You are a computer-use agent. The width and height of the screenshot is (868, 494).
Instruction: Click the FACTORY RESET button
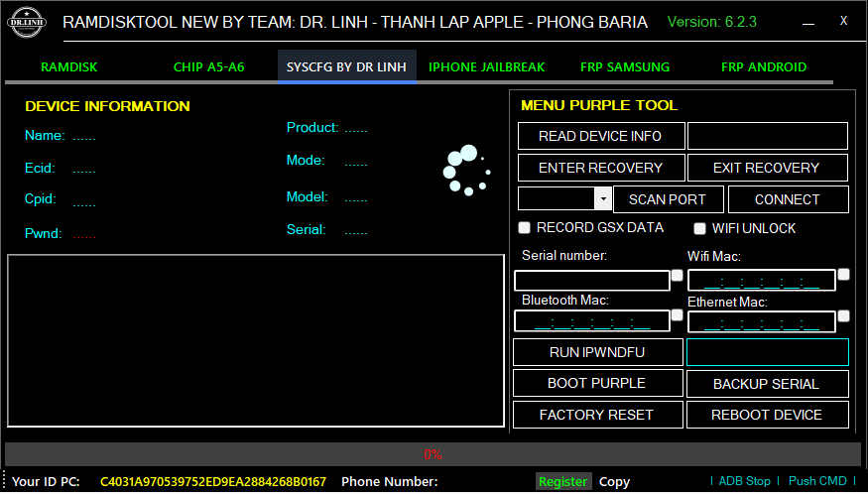(x=598, y=415)
